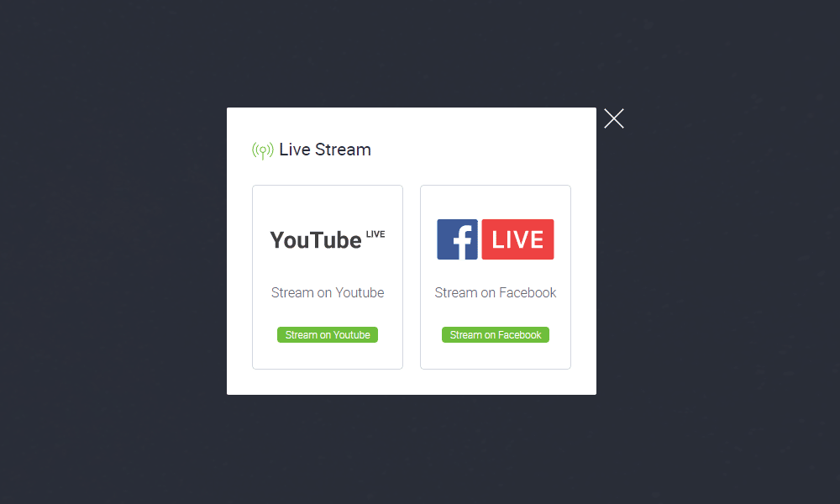
Task: Click the red LIVE badge
Action: (517, 239)
